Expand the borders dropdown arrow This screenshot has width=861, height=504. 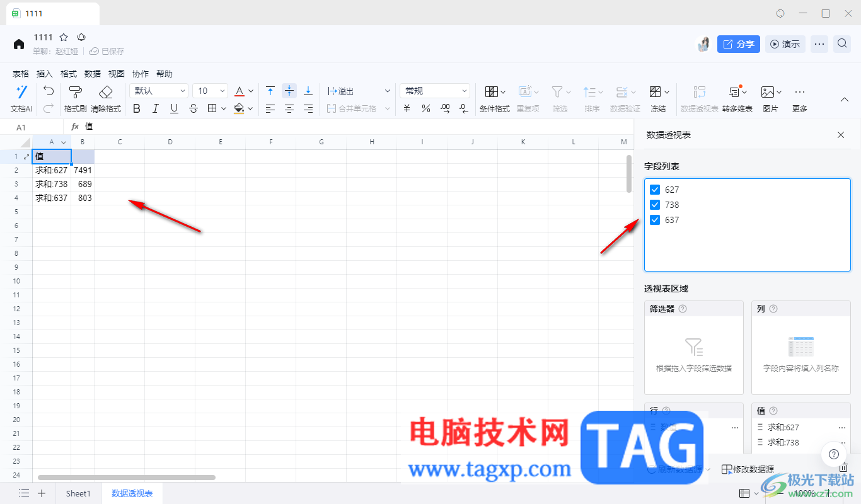224,108
